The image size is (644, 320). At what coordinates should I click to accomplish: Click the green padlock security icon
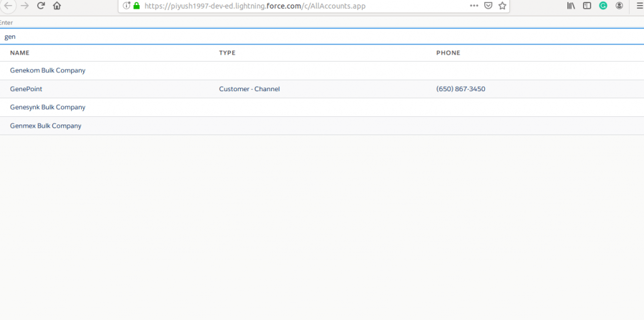point(136,6)
